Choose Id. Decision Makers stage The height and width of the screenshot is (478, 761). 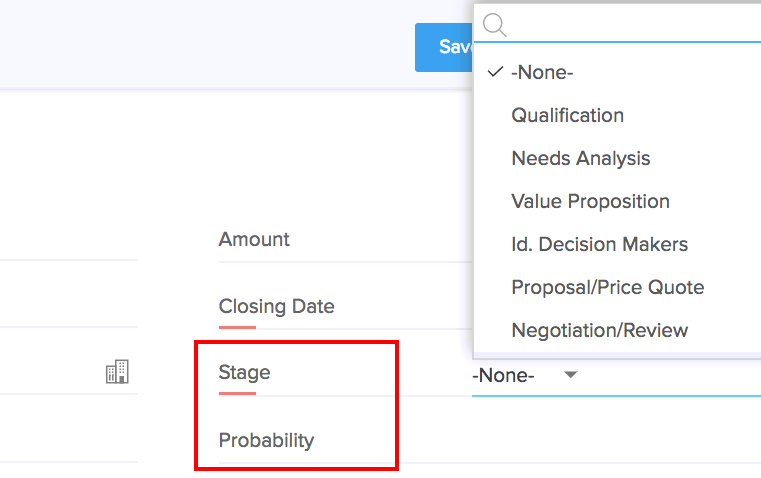tap(599, 244)
